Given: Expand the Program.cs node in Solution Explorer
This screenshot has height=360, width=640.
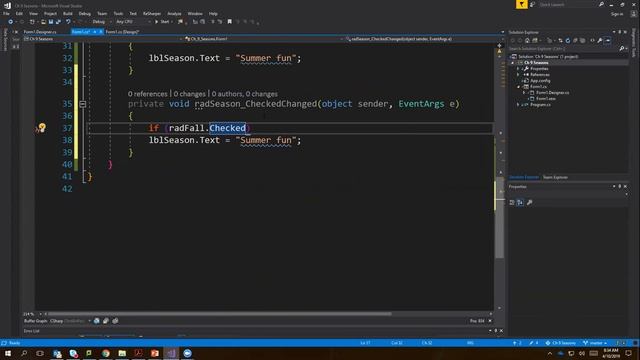Looking at the screenshot, I should point(518,104).
